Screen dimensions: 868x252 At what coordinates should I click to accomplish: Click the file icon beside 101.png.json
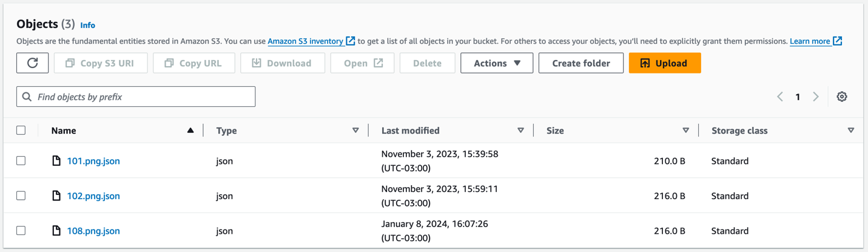pyautogui.click(x=56, y=161)
